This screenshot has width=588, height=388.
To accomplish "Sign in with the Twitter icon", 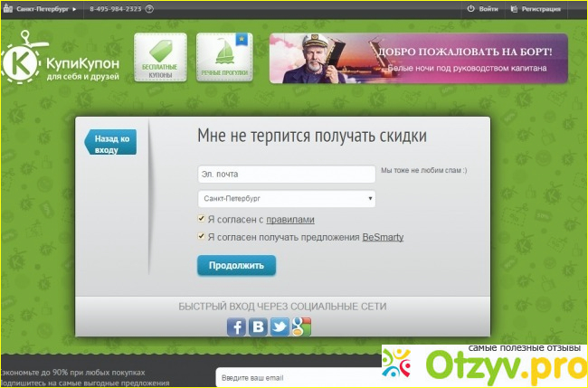I will (x=280, y=327).
